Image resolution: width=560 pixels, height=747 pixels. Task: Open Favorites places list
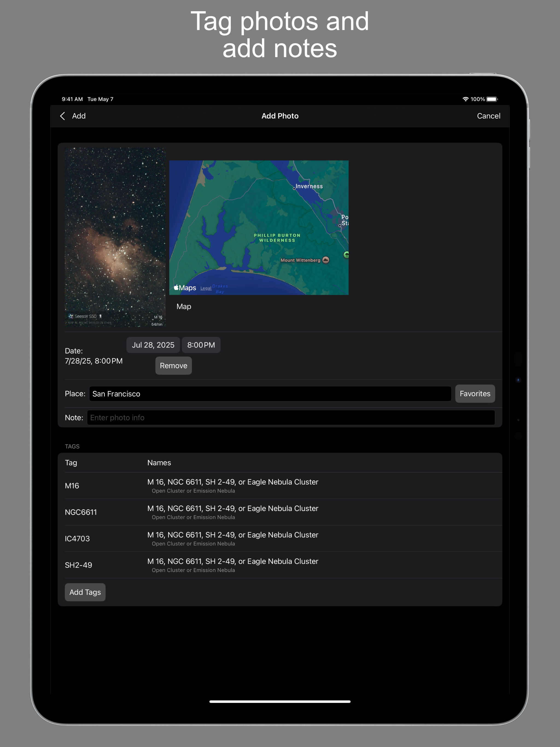(x=475, y=393)
